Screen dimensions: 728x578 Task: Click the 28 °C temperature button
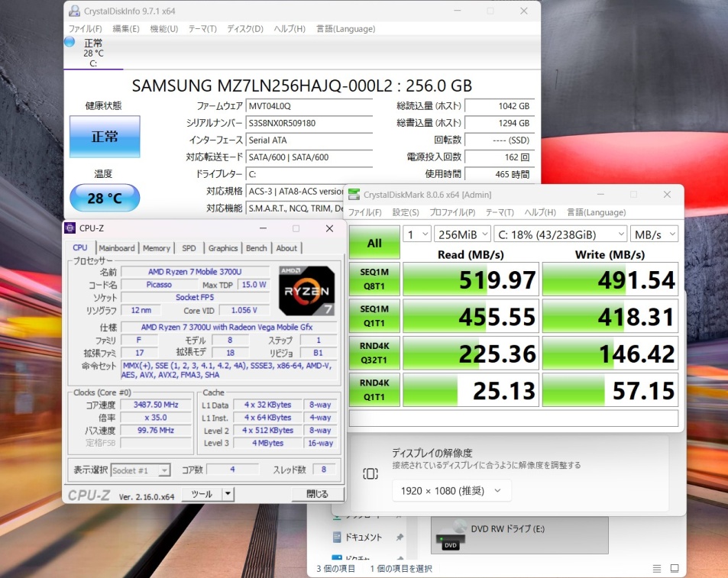105,198
